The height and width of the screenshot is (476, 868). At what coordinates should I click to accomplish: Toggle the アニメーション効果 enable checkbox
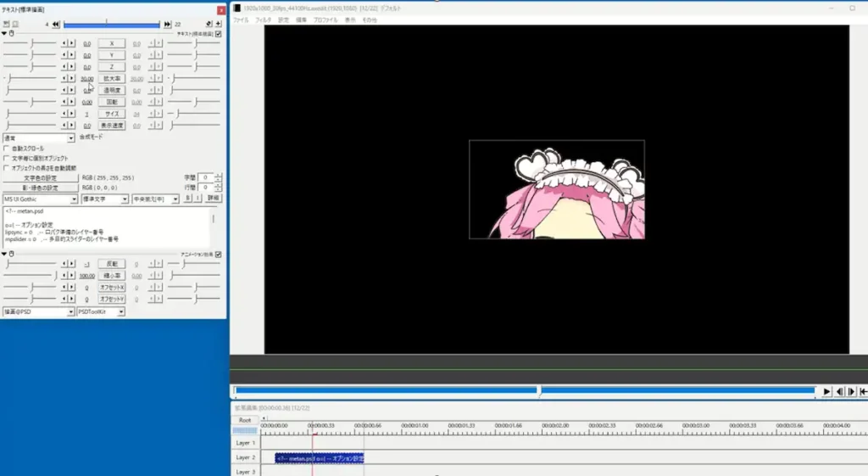219,254
